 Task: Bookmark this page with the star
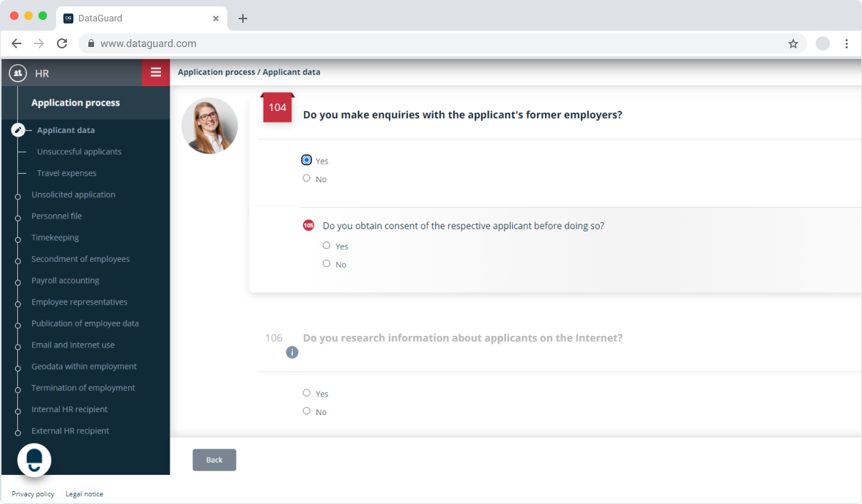coord(793,43)
